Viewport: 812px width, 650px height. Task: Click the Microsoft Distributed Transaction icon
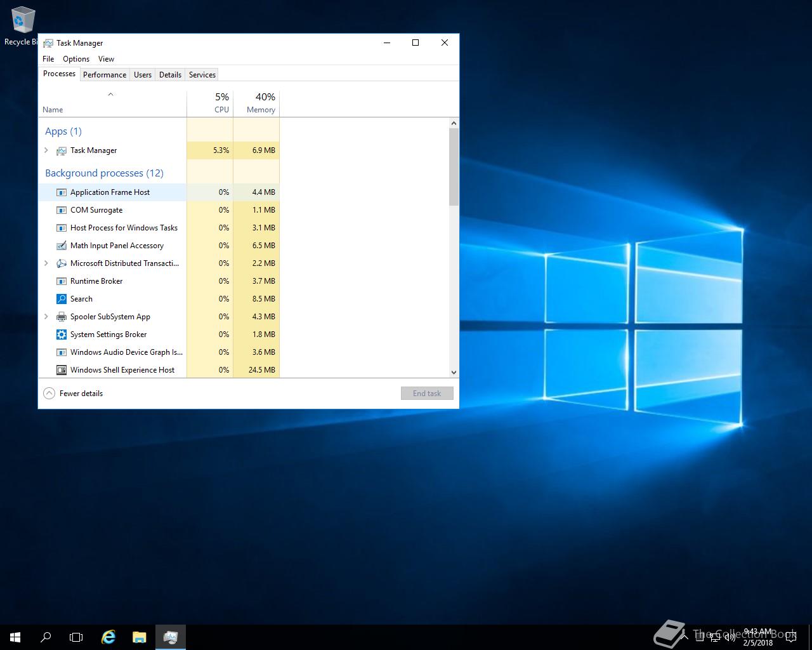point(62,263)
